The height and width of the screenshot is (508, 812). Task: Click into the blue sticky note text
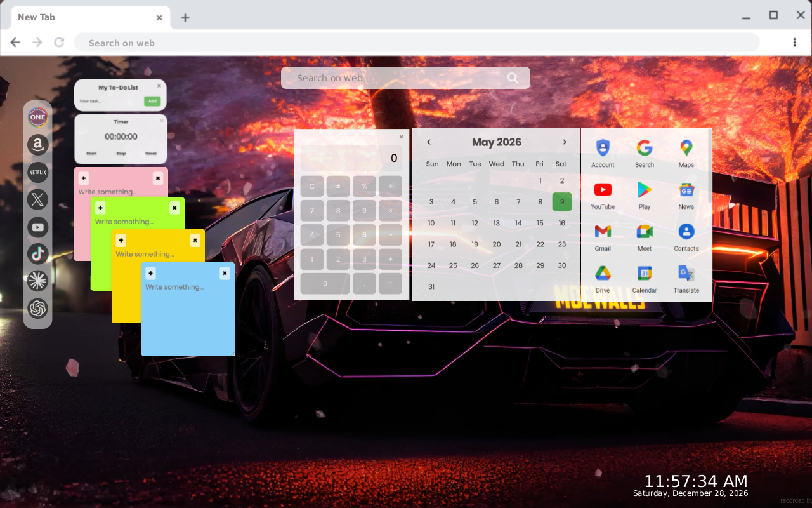(x=188, y=317)
